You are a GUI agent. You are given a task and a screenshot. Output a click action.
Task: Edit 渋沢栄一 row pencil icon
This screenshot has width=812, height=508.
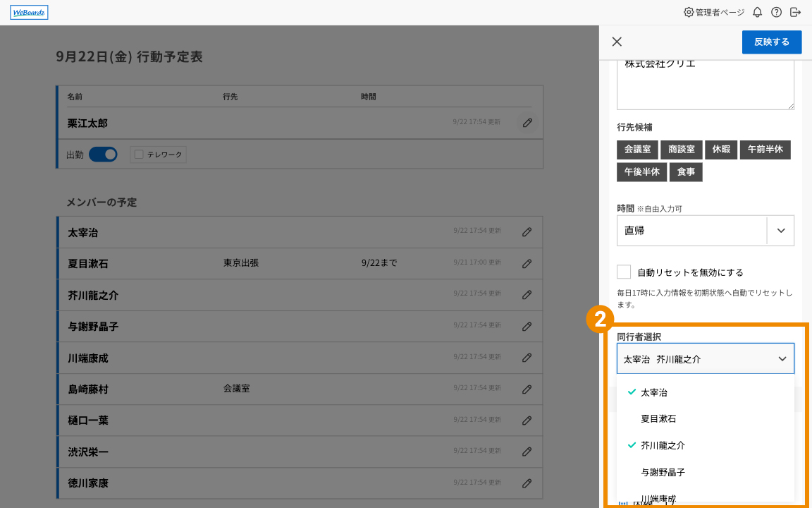(x=527, y=452)
